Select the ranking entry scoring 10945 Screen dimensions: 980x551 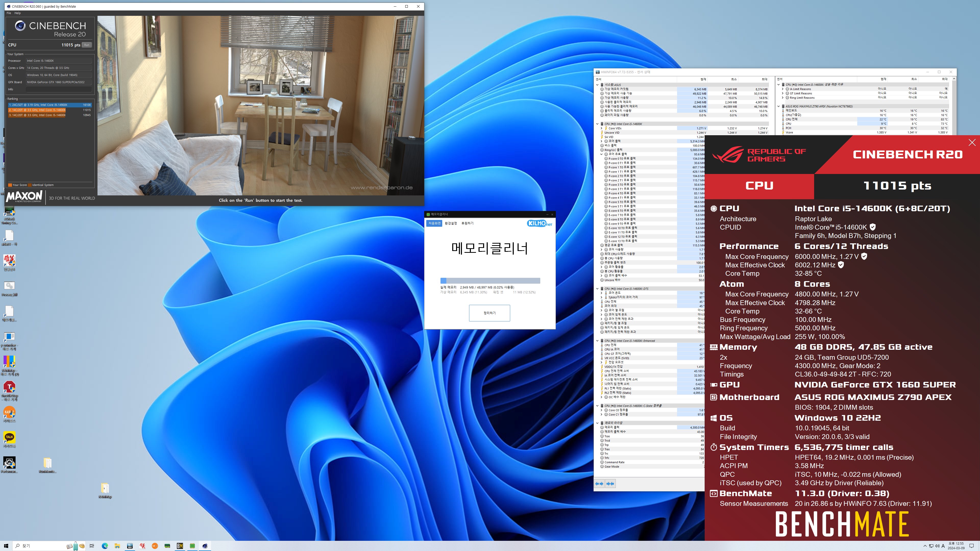click(50, 115)
